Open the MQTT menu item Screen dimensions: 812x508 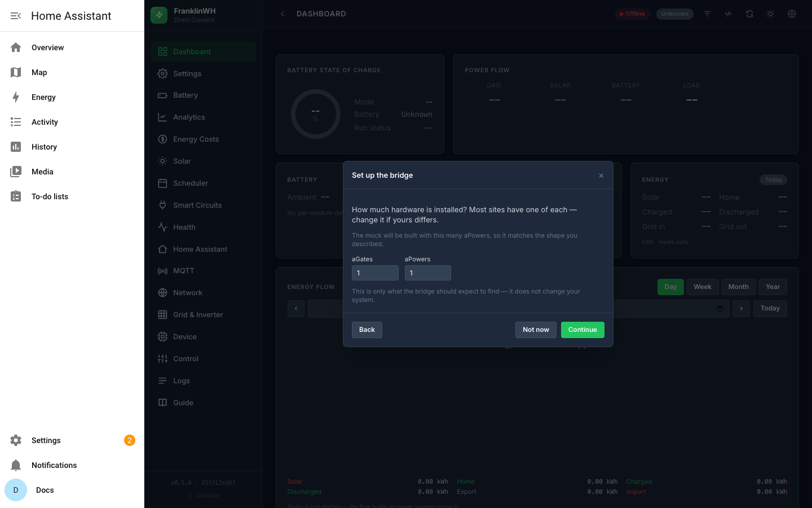coord(203,271)
